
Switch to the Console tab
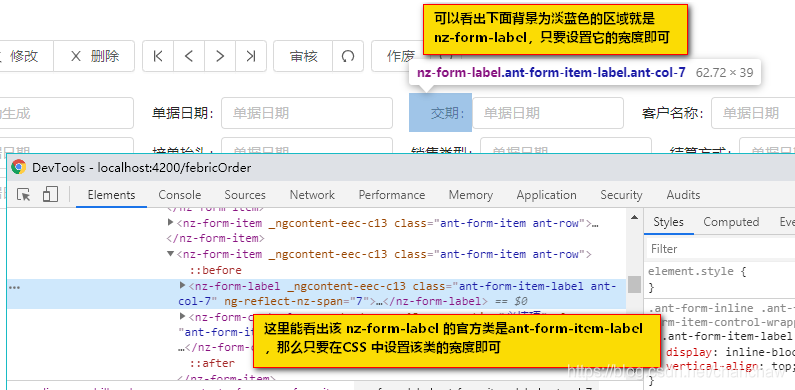[180, 195]
